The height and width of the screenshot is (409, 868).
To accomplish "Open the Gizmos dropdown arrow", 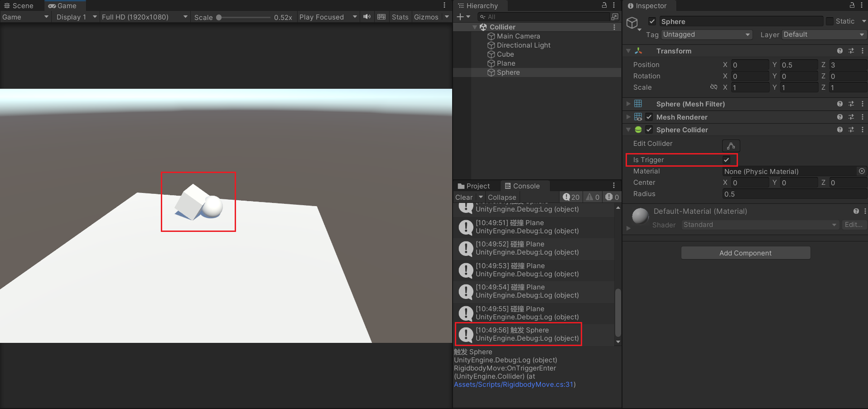I will tap(447, 17).
